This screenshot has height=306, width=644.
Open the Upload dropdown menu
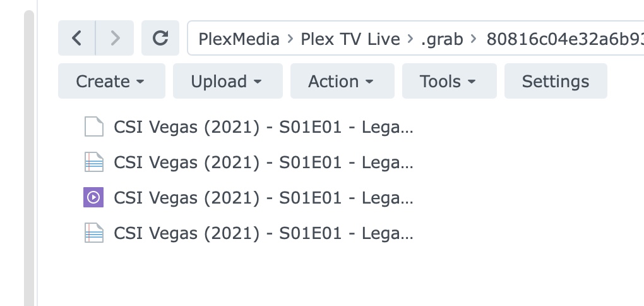[x=227, y=82]
